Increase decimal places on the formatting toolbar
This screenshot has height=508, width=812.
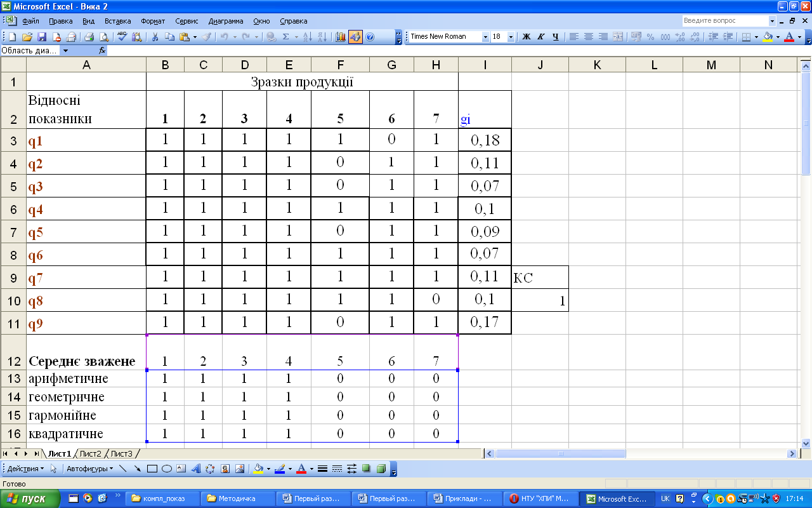click(680, 37)
